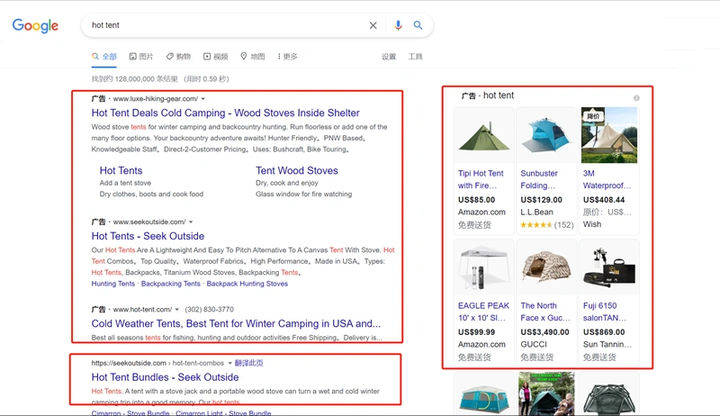The height and width of the screenshot is (416, 720).
Task: Switch to the Images (图片) tab
Action: (x=141, y=56)
